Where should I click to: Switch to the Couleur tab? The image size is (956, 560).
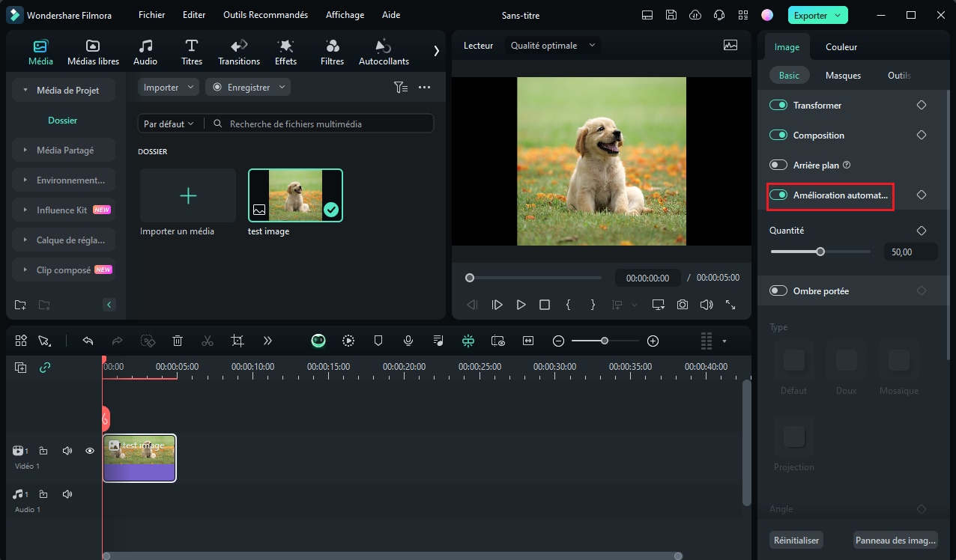841,47
